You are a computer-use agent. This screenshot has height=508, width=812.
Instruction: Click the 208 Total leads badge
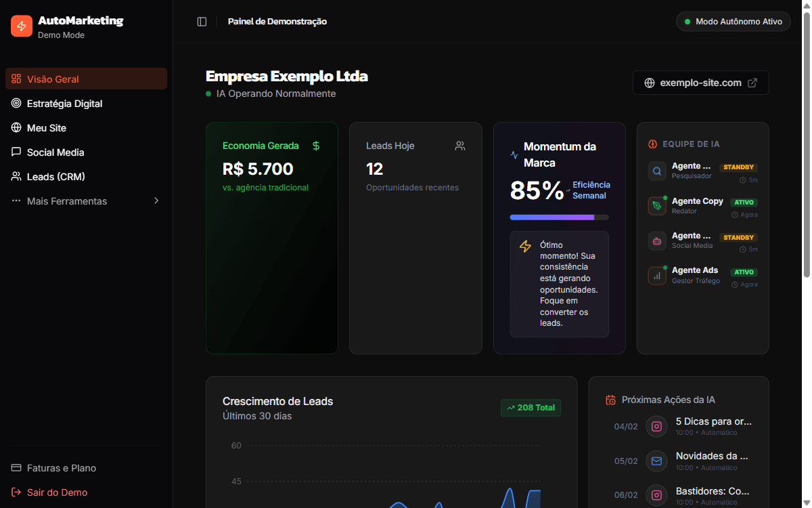pyautogui.click(x=531, y=408)
